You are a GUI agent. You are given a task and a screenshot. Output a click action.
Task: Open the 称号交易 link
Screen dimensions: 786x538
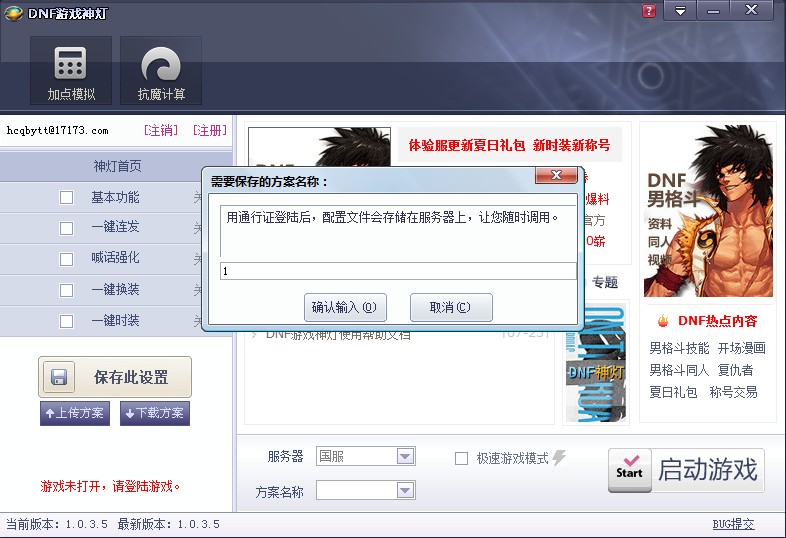(733, 392)
